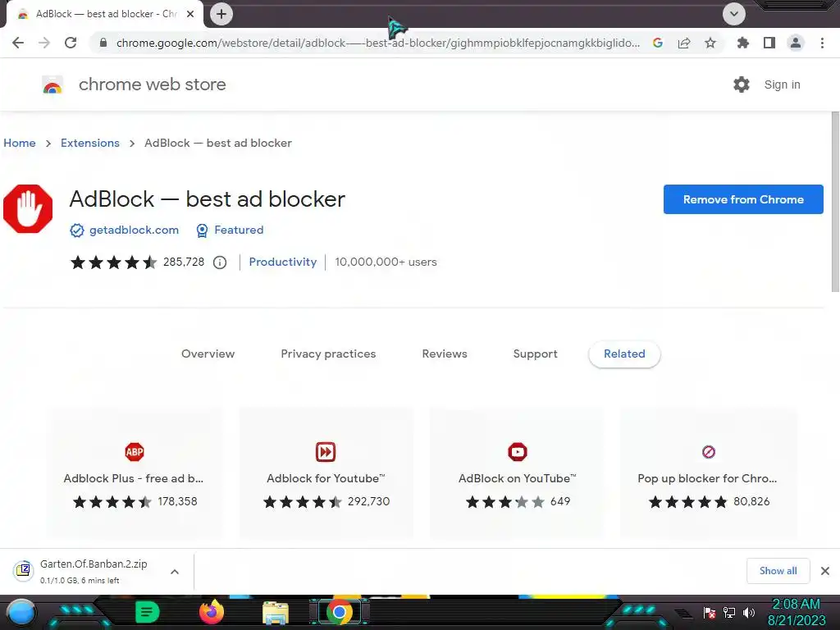Click Chrome icon in taskbar

tap(339, 612)
